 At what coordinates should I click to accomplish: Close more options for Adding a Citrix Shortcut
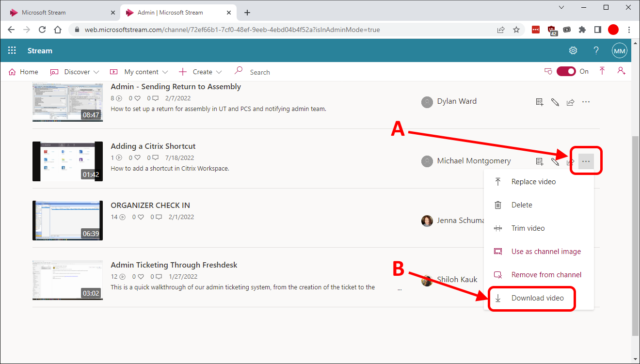(x=586, y=161)
